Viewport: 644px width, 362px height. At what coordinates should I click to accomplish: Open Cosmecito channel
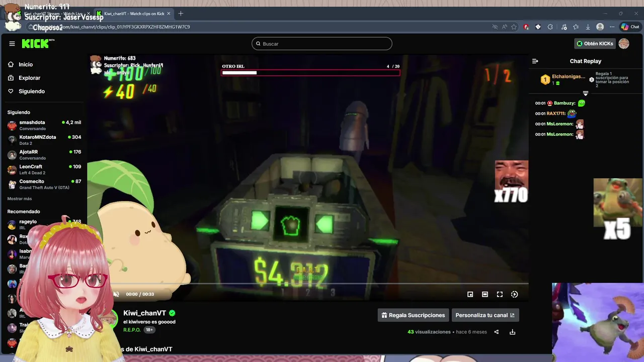pyautogui.click(x=44, y=184)
